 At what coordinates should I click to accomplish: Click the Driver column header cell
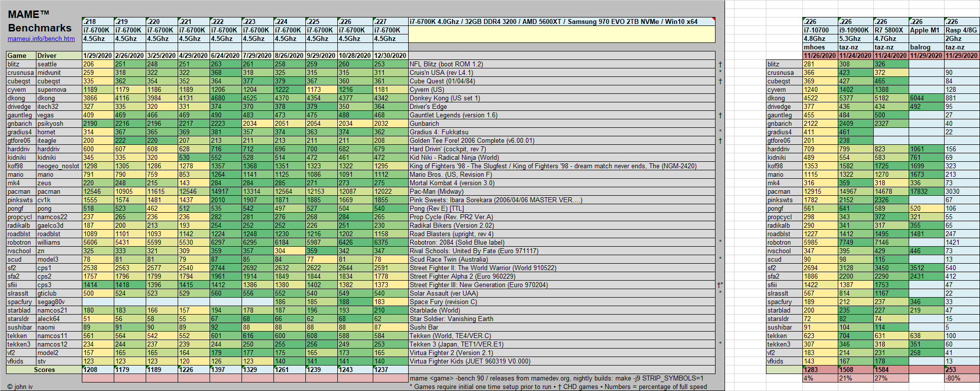point(59,55)
